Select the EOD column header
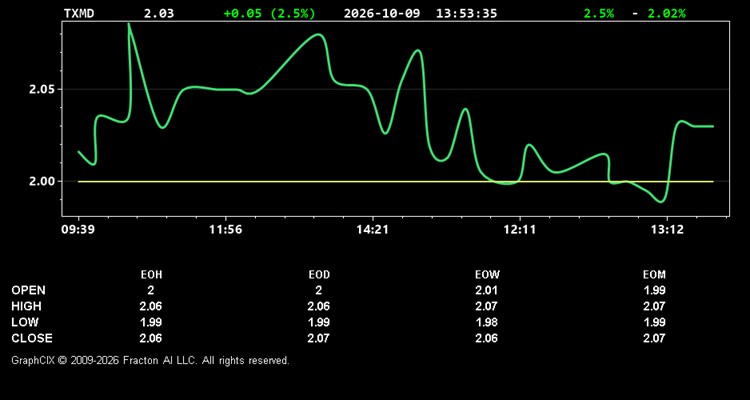 (319, 275)
